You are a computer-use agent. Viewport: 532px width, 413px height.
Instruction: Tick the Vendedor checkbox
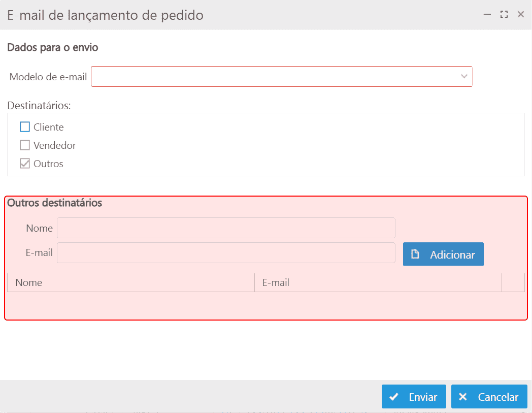(x=25, y=145)
